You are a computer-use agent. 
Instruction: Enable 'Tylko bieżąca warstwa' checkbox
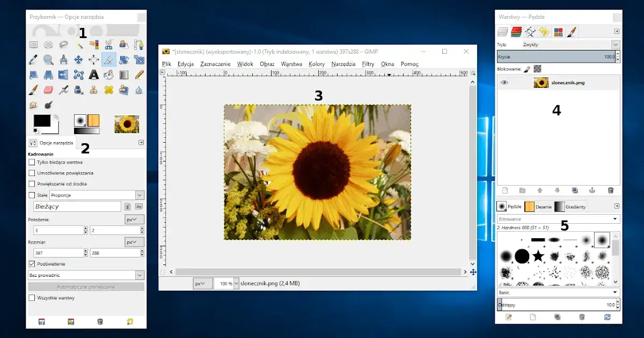[32, 162]
